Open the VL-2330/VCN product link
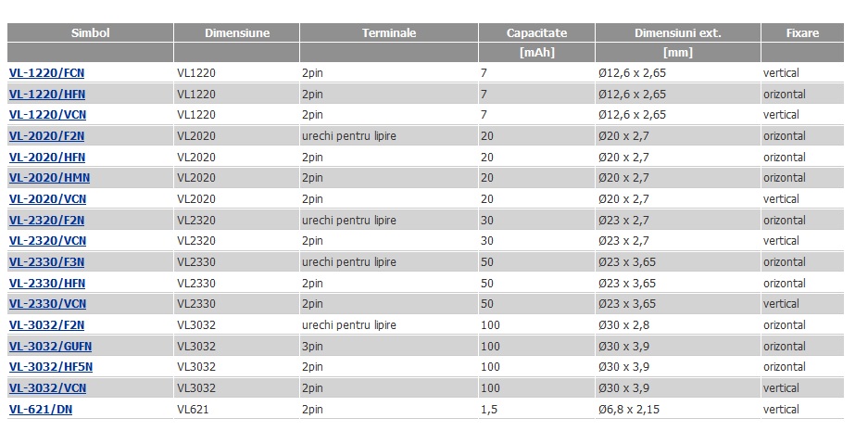 point(47,304)
